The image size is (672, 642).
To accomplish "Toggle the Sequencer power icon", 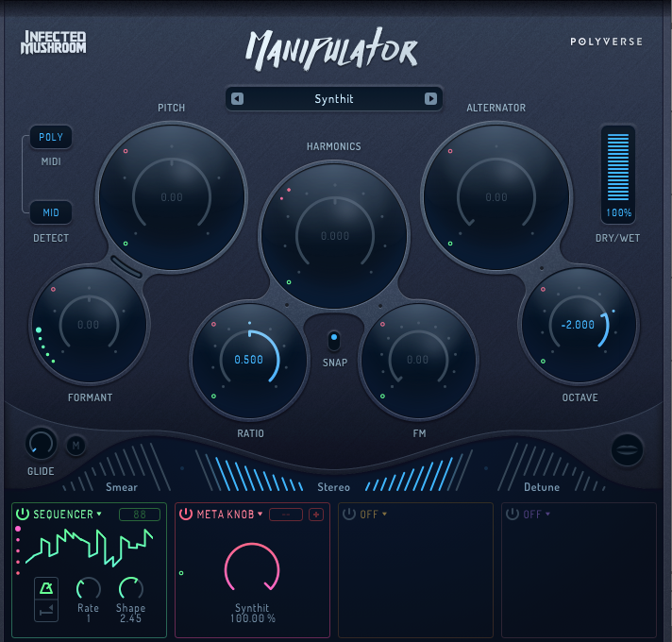I will click(23, 514).
